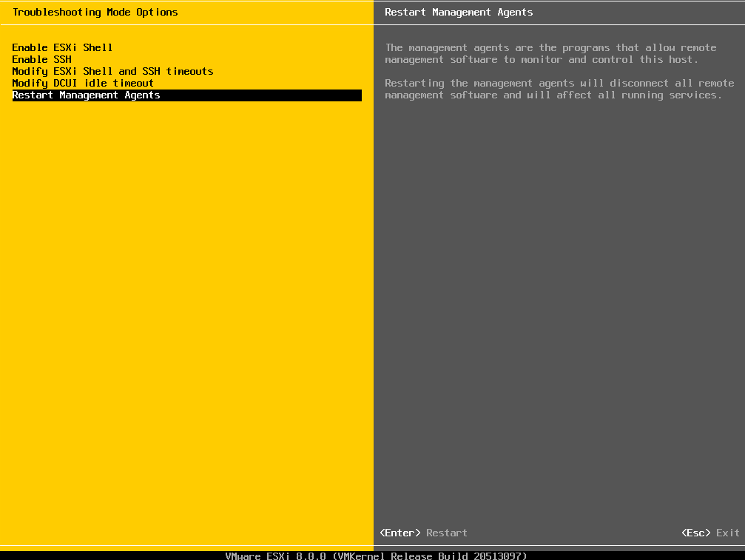Viewport: 745px width, 560px height.
Task: Click the <Esc> Exit action
Action: tap(710, 533)
